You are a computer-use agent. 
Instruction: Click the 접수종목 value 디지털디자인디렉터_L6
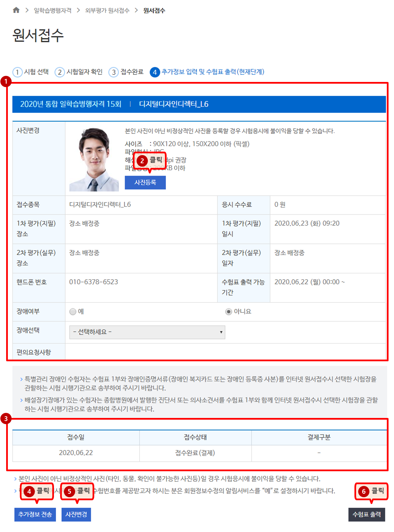(x=100, y=205)
